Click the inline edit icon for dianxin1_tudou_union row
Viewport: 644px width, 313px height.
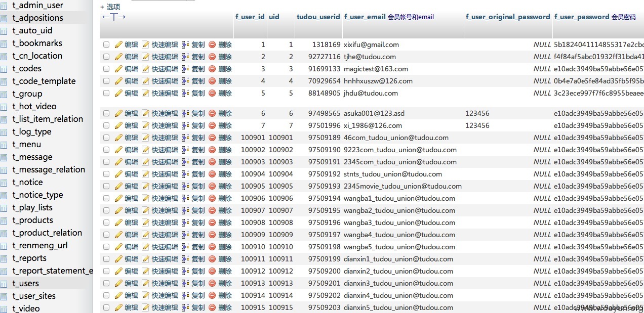click(146, 259)
